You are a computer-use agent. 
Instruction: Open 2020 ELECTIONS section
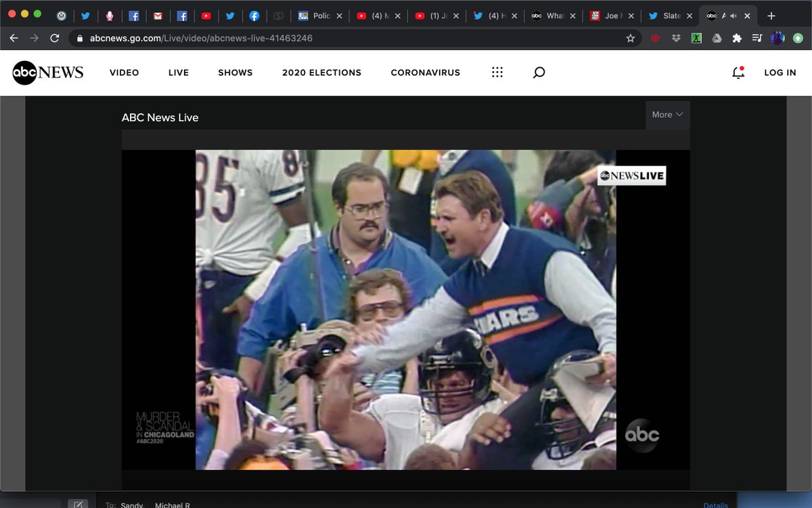[322, 72]
